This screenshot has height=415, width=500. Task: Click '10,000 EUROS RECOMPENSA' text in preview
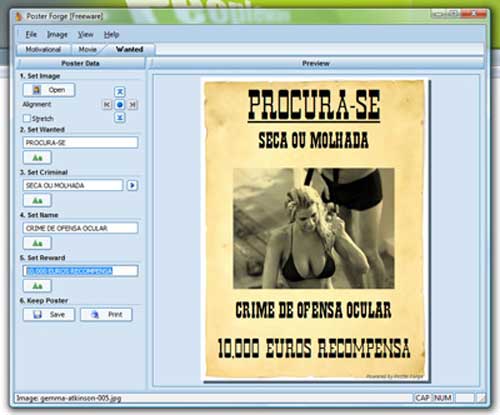314,348
